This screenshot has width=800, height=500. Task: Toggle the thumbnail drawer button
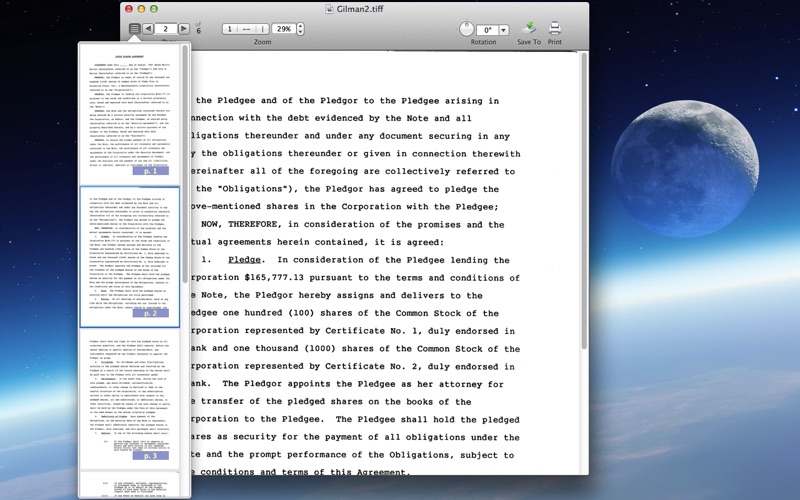point(134,29)
